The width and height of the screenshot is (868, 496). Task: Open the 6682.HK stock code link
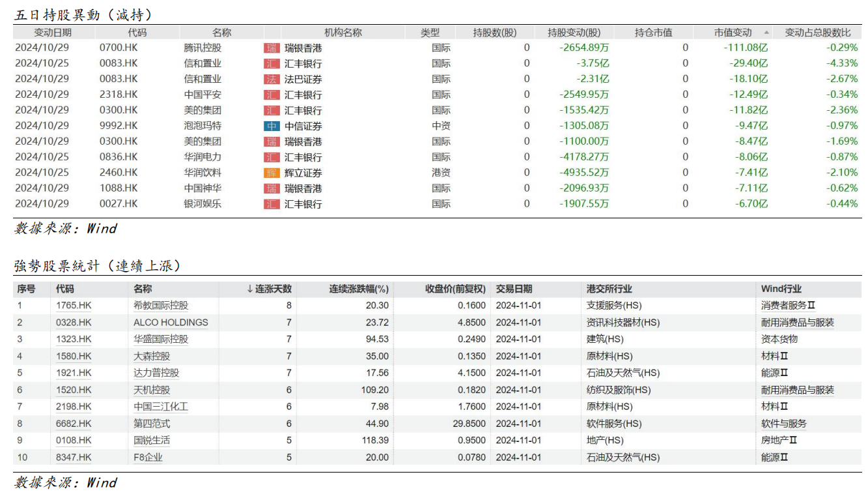[74, 424]
